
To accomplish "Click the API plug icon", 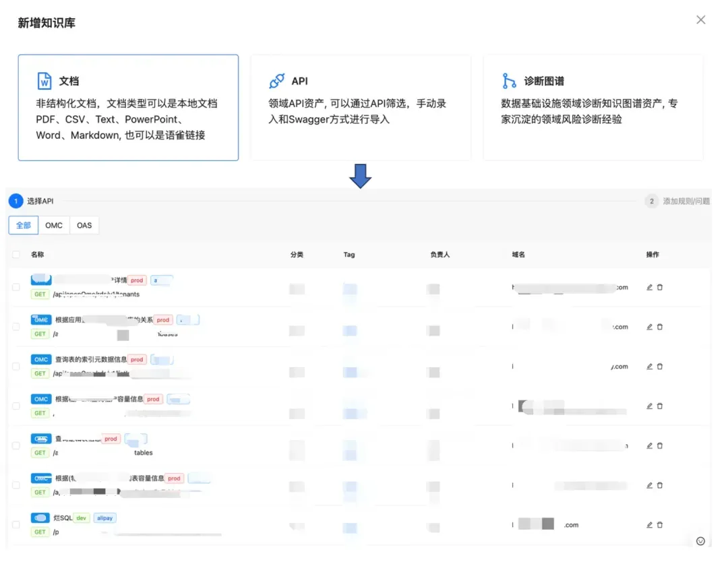I will [277, 81].
